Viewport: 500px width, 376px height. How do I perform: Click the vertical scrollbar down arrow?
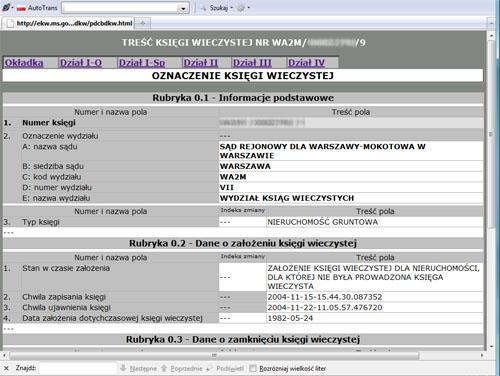point(491,346)
